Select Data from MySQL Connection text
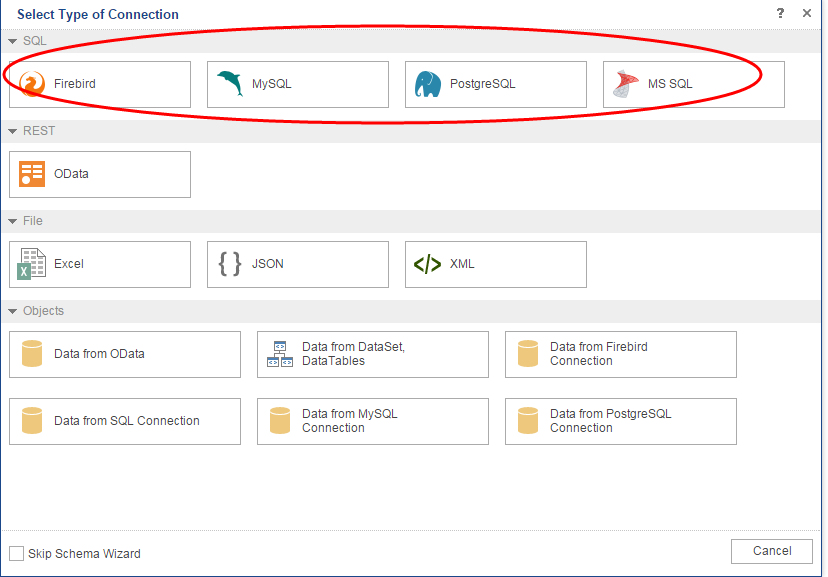 click(350, 421)
